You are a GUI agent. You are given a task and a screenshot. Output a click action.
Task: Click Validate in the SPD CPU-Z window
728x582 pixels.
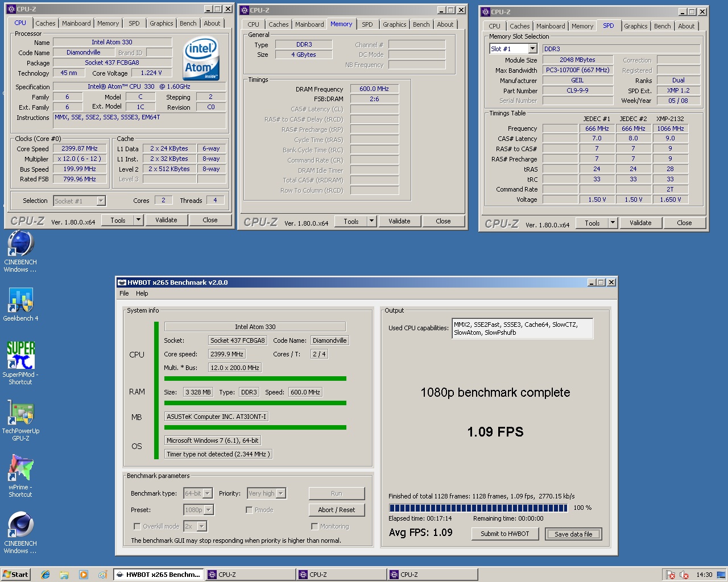(x=640, y=223)
